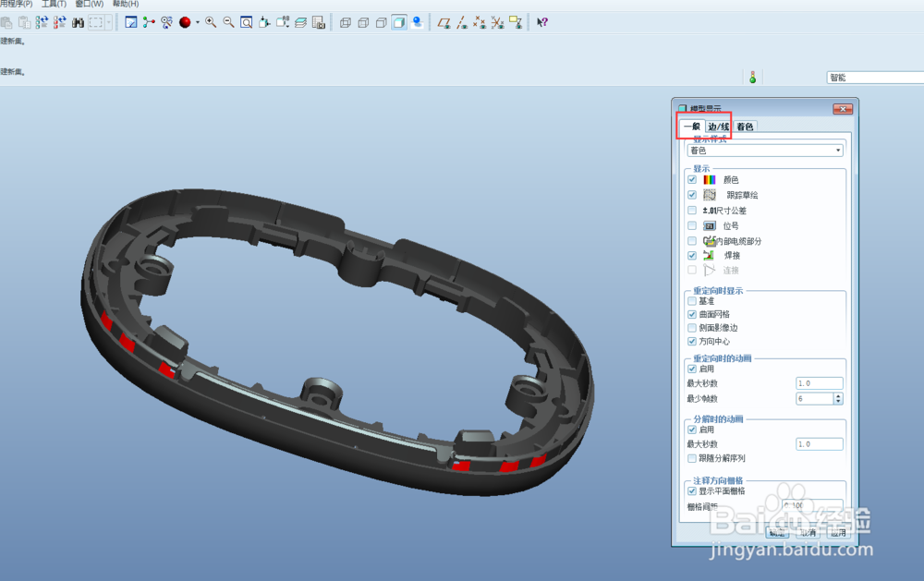Switch to No Hidden display style
The width and height of the screenshot is (924, 581).
click(382, 22)
